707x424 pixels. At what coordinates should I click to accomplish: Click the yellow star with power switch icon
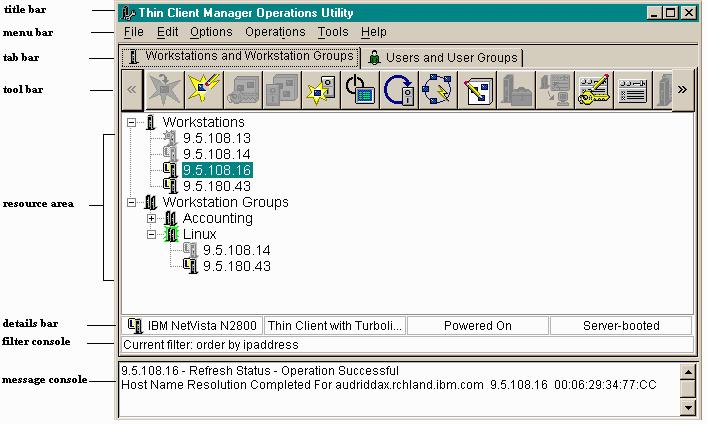click(320, 89)
